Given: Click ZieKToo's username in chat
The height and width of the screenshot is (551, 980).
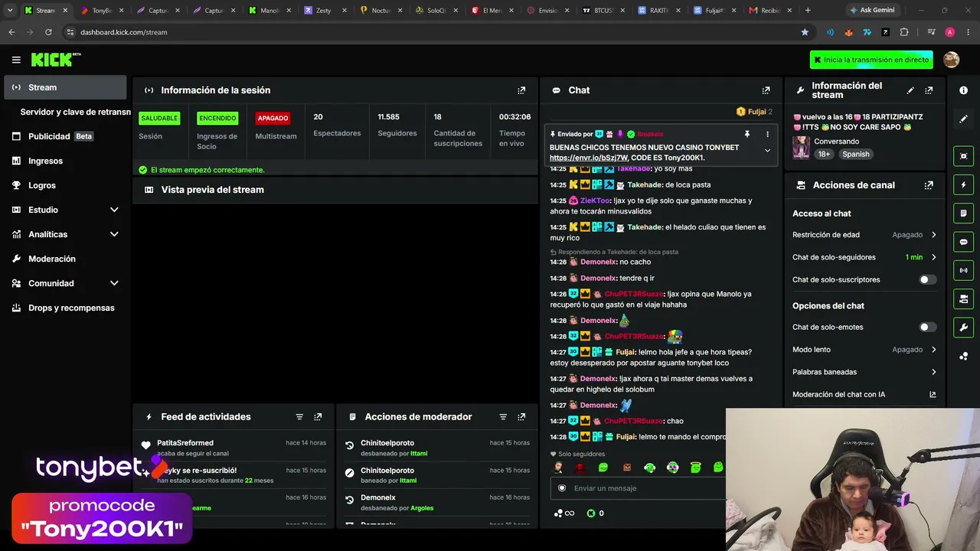Looking at the screenshot, I should coord(595,201).
